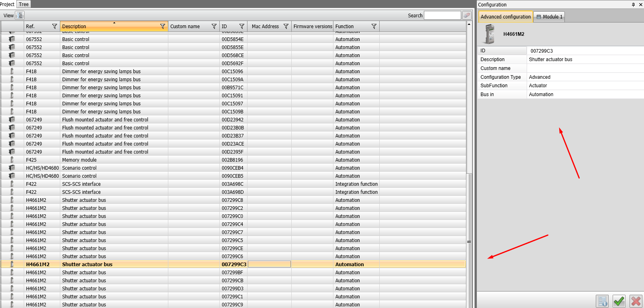Click the H4661M2 device image

click(x=489, y=34)
